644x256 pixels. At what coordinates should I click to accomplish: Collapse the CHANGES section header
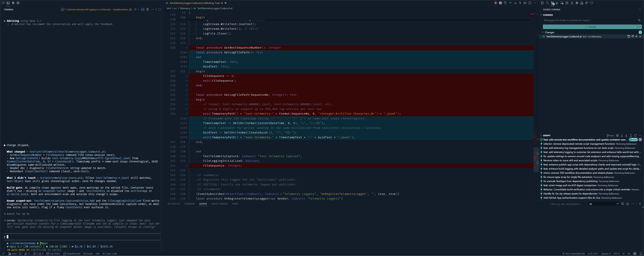(x=548, y=15)
